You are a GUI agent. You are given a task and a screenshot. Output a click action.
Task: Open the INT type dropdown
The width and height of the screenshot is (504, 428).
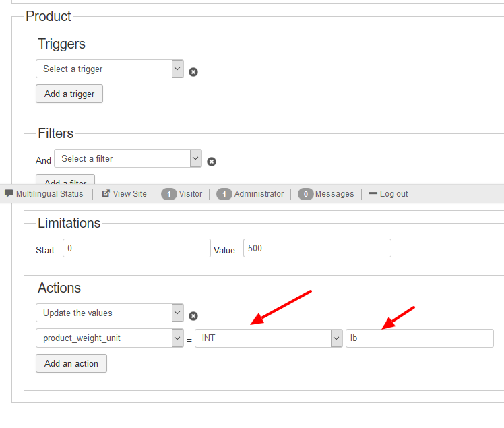[x=269, y=338]
